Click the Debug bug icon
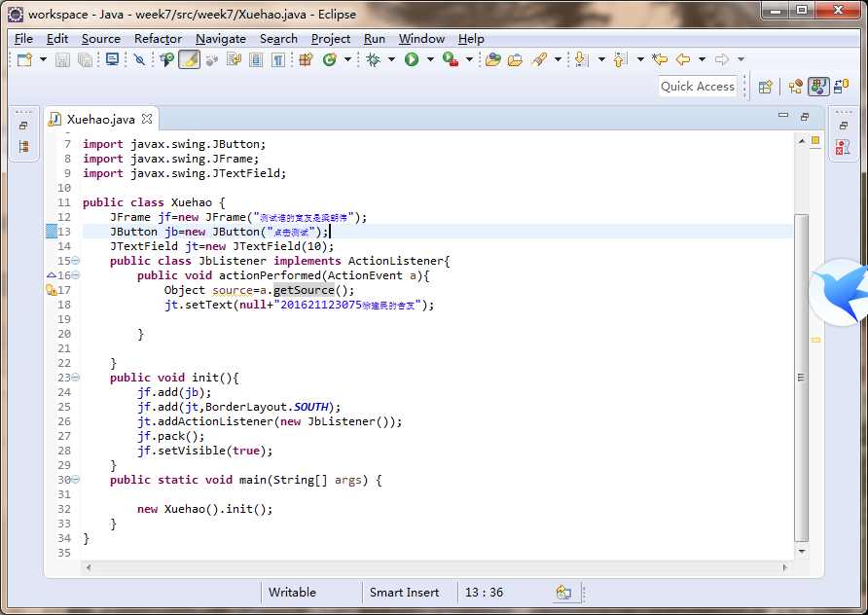The image size is (868, 615). [x=373, y=59]
